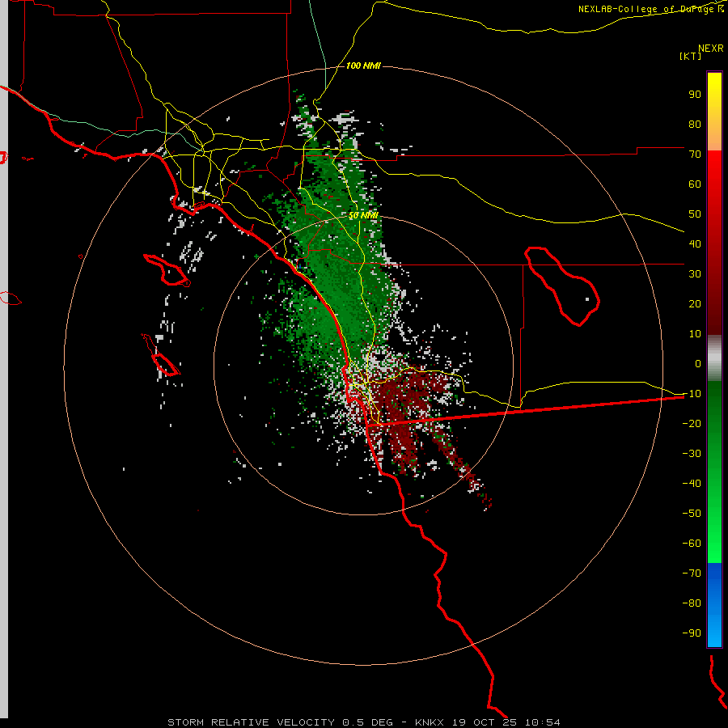Click the Storm Relative Velocity caption at bottom
Image resolution: width=728 pixels, height=728 pixels.
click(x=363, y=722)
